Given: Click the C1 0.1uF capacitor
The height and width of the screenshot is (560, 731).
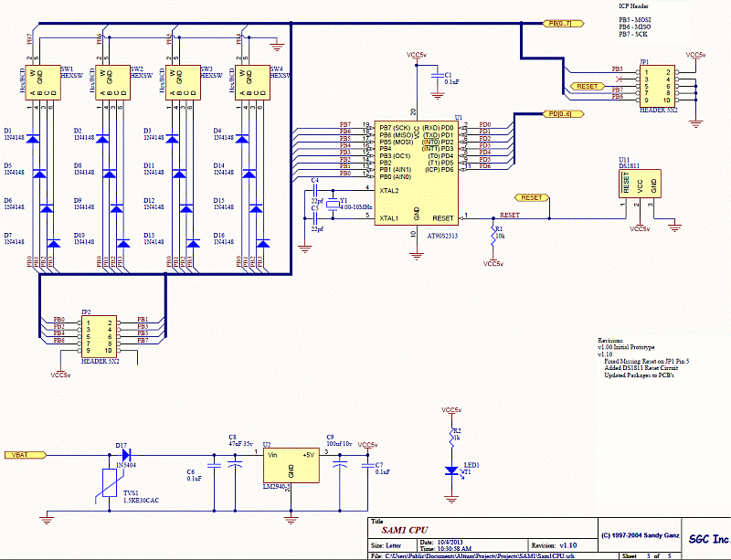Looking at the screenshot, I should (437, 78).
